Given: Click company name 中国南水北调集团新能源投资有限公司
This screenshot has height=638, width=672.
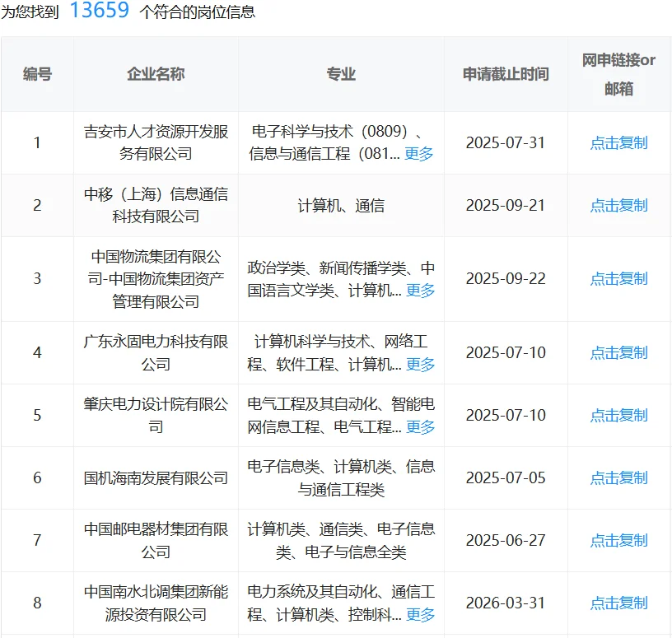Looking at the screenshot, I should pos(156,603).
